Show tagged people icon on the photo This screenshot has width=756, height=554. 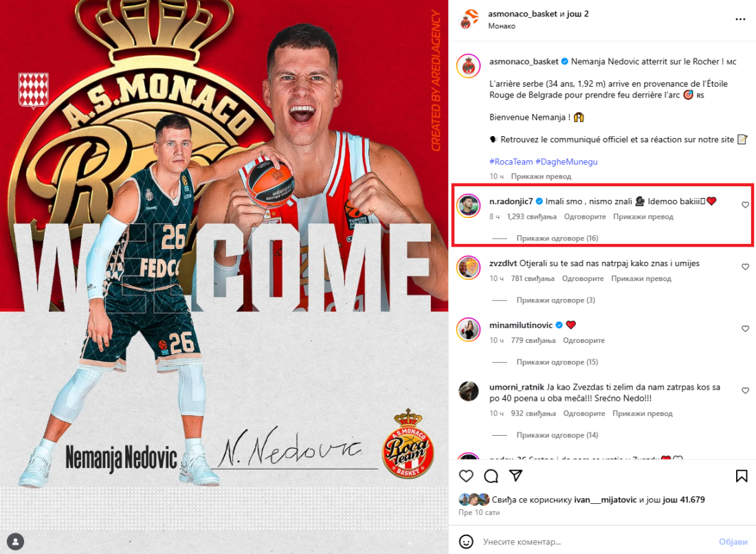15,542
